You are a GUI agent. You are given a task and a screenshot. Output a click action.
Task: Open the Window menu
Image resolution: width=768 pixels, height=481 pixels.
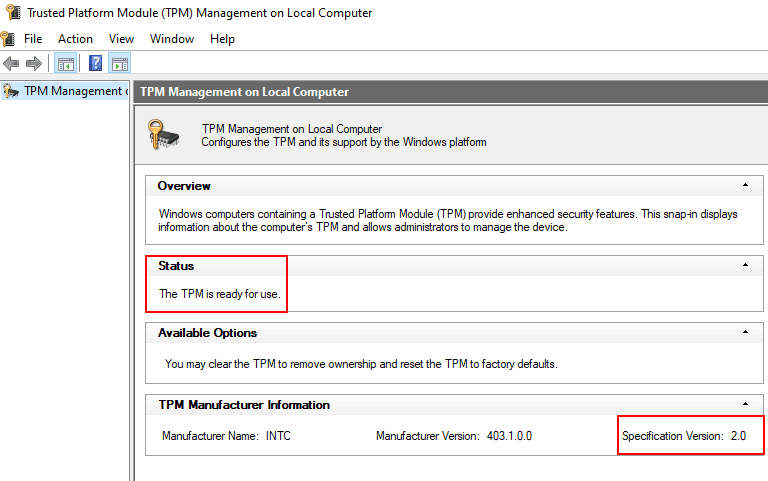point(171,39)
